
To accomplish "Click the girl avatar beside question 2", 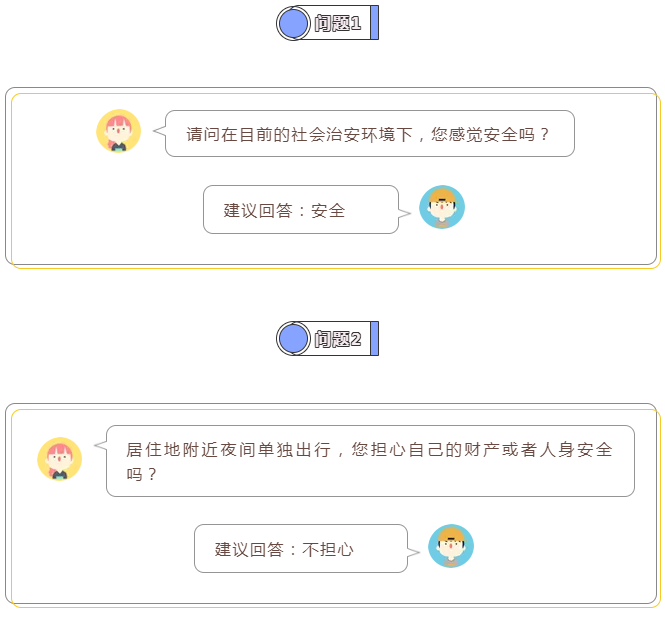I will pos(59,459).
